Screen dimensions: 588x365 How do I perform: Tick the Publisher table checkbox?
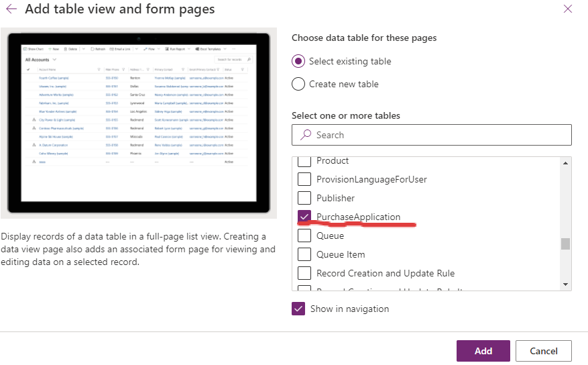[x=304, y=198]
